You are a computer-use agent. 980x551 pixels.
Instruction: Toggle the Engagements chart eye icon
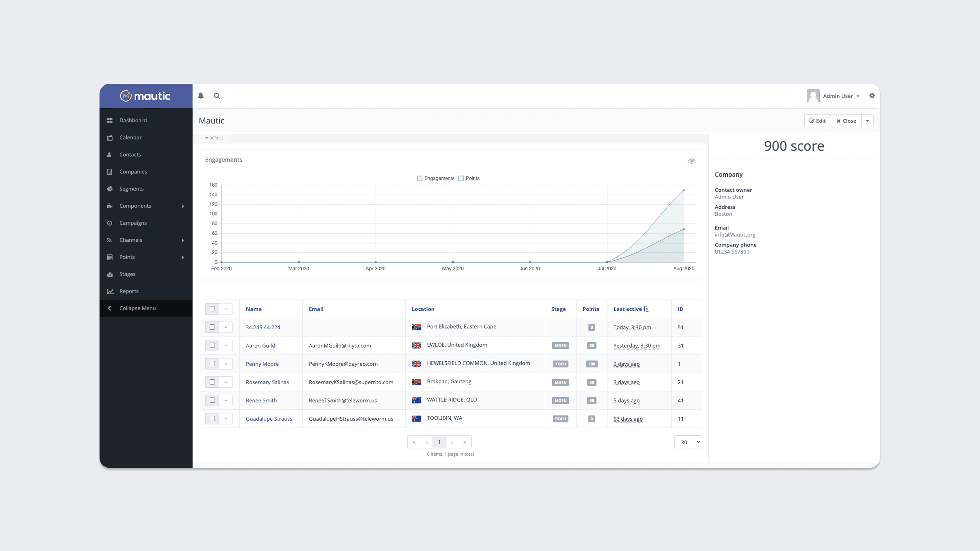pyautogui.click(x=691, y=161)
